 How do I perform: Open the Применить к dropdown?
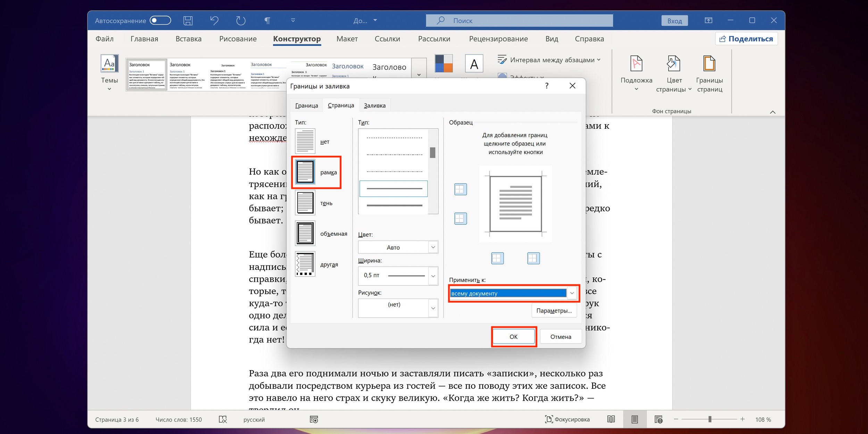572,293
